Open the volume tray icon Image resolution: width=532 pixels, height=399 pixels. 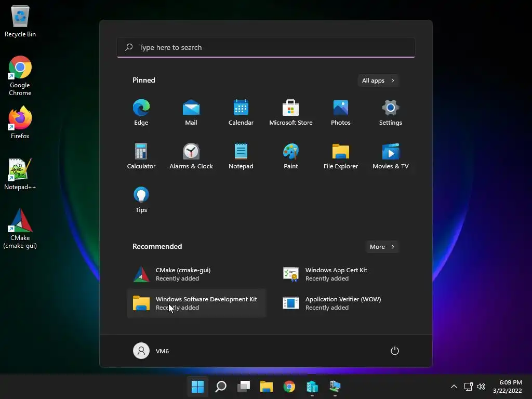point(481,387)
